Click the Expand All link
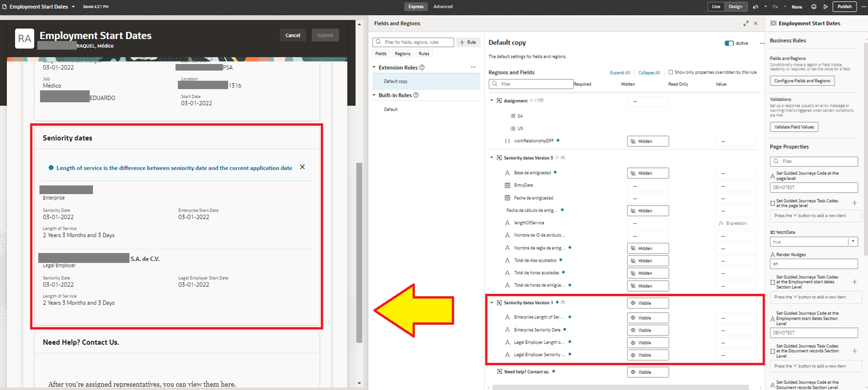 pos(620,72)
